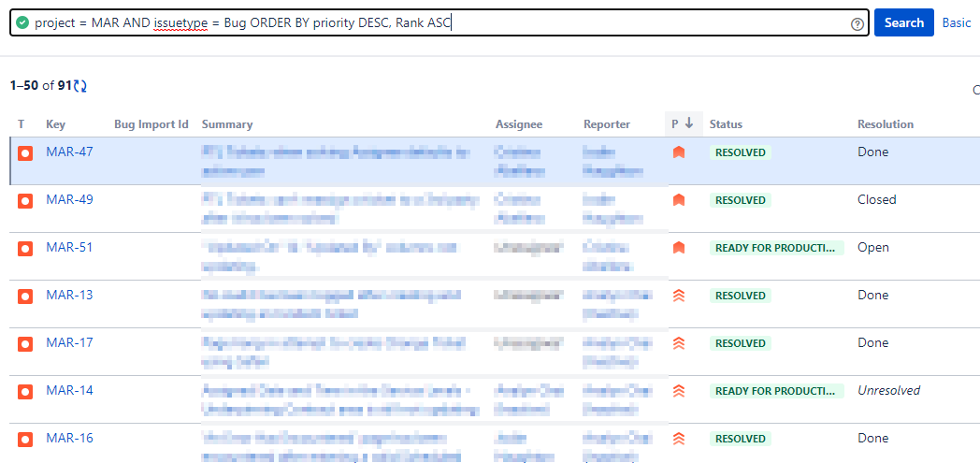980x463 pixels.
Task: Click the priority icon in MAR-17 row
Action: click(679, 343)
